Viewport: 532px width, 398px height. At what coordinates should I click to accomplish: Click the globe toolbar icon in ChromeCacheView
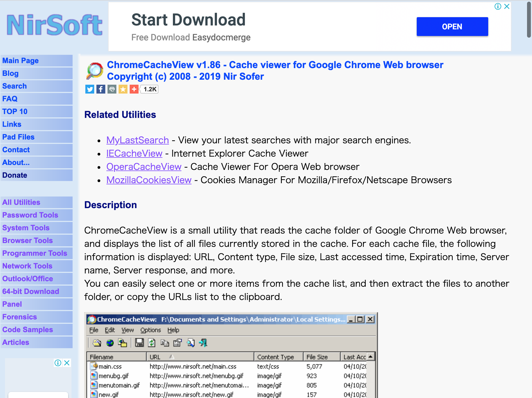110,343
